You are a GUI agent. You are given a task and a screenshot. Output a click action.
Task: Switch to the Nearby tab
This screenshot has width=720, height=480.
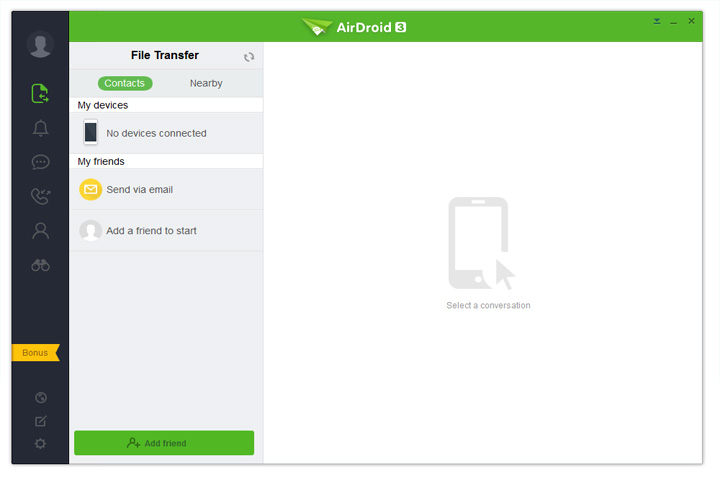206,83
